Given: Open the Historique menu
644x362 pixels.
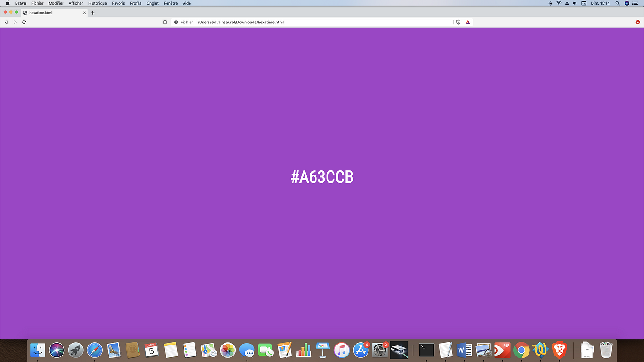Looking at the screenshot, I should click(98, 3).
